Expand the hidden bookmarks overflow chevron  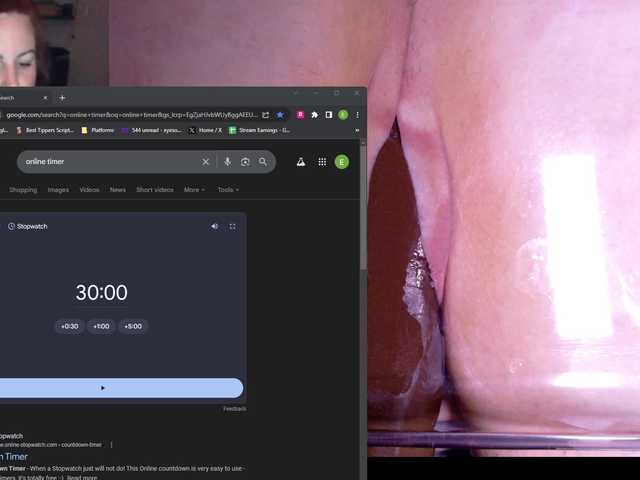[x=357, y=130]
